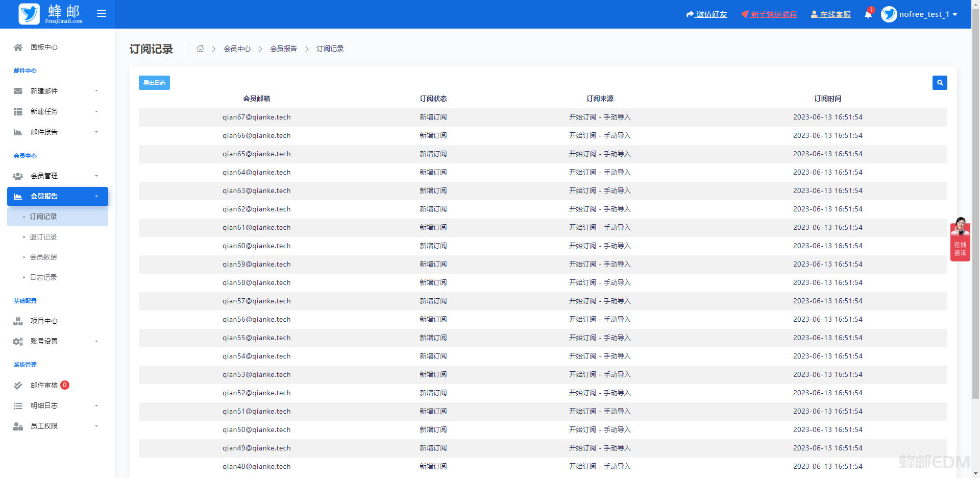This screenshot has height=478, width=980.
Task: Click the 导出日志 export button
Action: click(x=154, y=83)
